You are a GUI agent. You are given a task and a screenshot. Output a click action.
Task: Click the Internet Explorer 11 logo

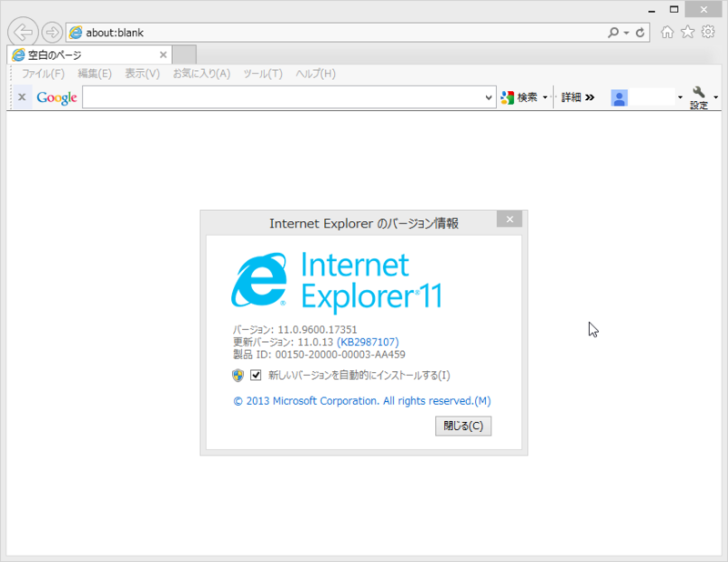pos(337,283)
